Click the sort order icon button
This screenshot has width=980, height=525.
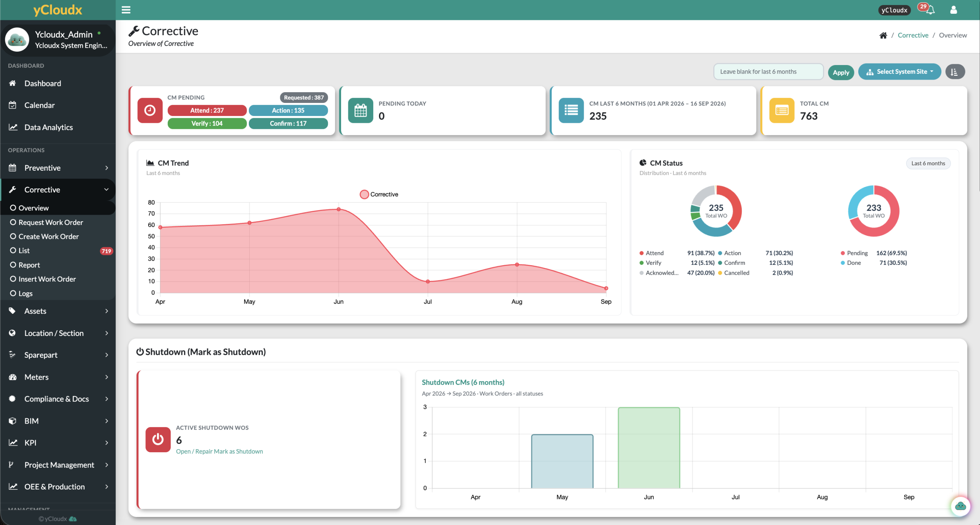[955, 72]
